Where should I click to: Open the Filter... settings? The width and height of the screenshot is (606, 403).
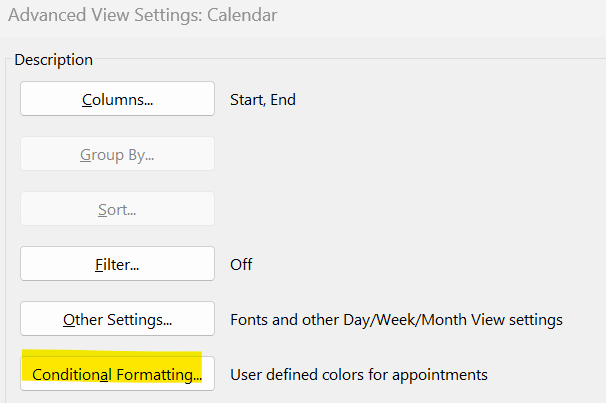tap(117, 264)
